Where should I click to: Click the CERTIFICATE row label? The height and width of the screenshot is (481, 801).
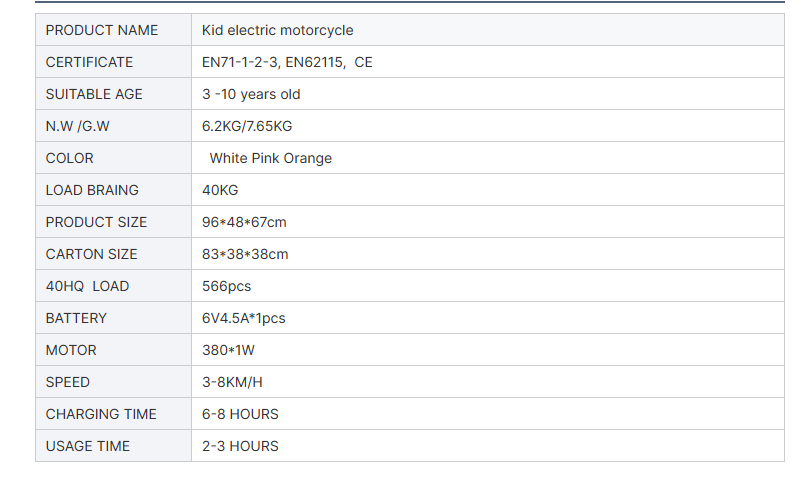[89, 62]
